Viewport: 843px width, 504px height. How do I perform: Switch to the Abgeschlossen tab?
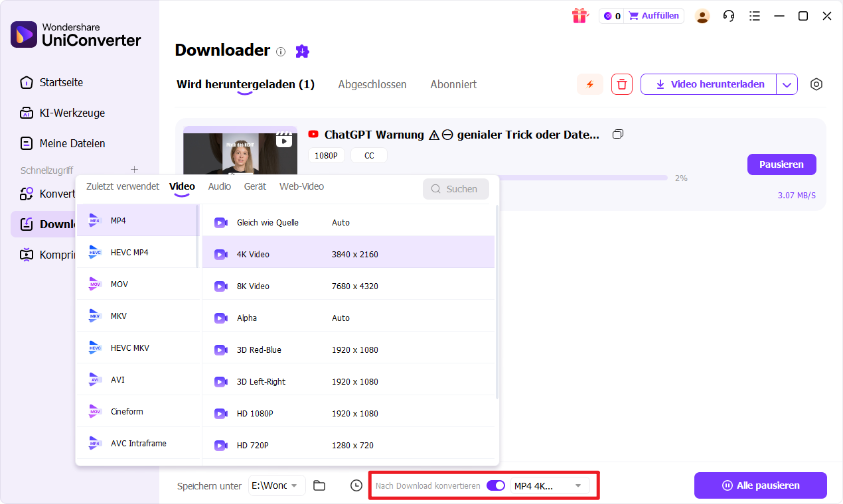tap(372, 84)
